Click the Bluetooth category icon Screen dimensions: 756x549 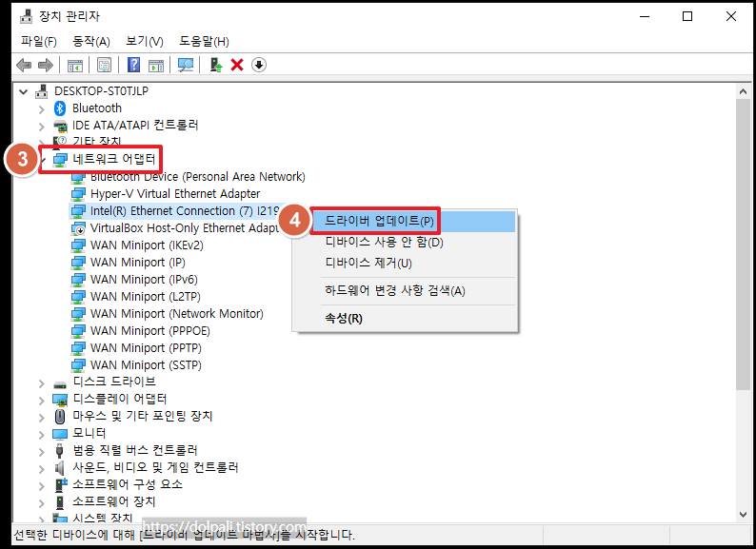coord(60,108)
